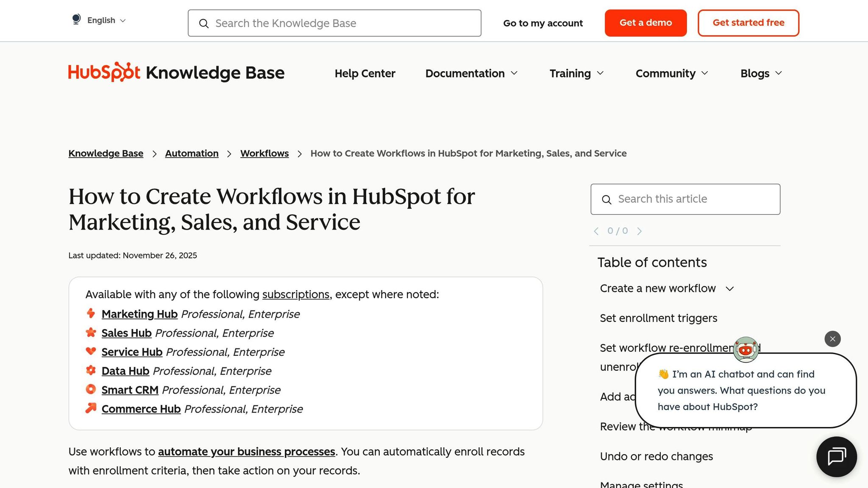868x488 pixels.
Task: Dismiss the chatbot greeting popup
Action: click(x=832, y=339)
